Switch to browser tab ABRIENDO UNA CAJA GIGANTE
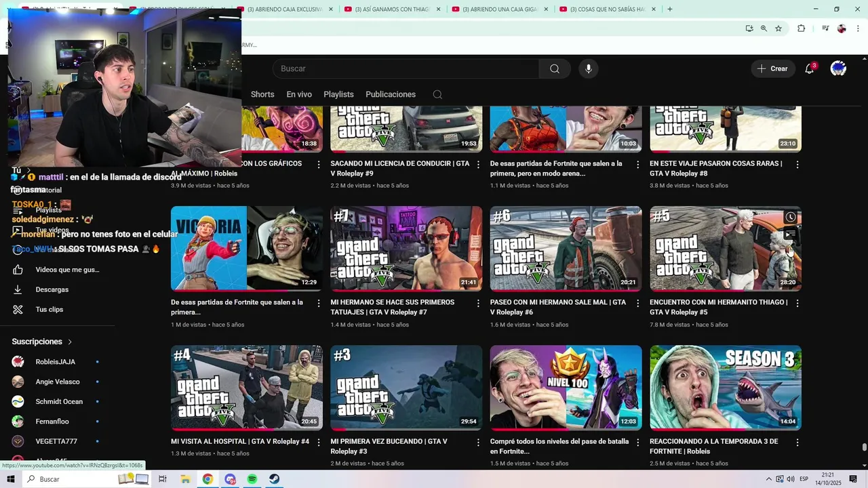 coord(499,9)
